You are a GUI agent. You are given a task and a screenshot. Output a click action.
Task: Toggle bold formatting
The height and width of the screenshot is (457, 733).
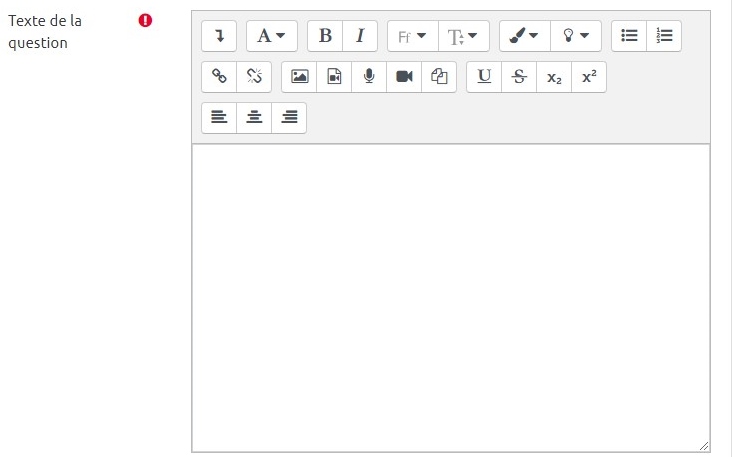(x=325, y=36)
